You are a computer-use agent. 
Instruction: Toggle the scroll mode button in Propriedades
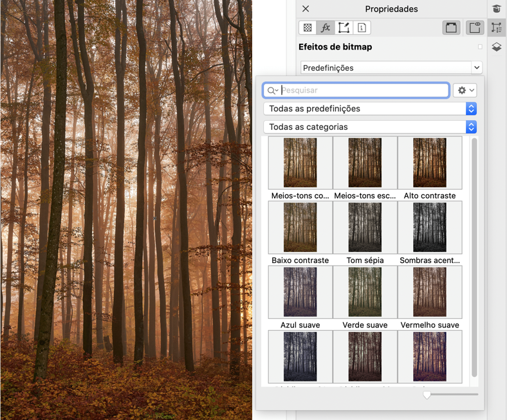tap(451, 28)
